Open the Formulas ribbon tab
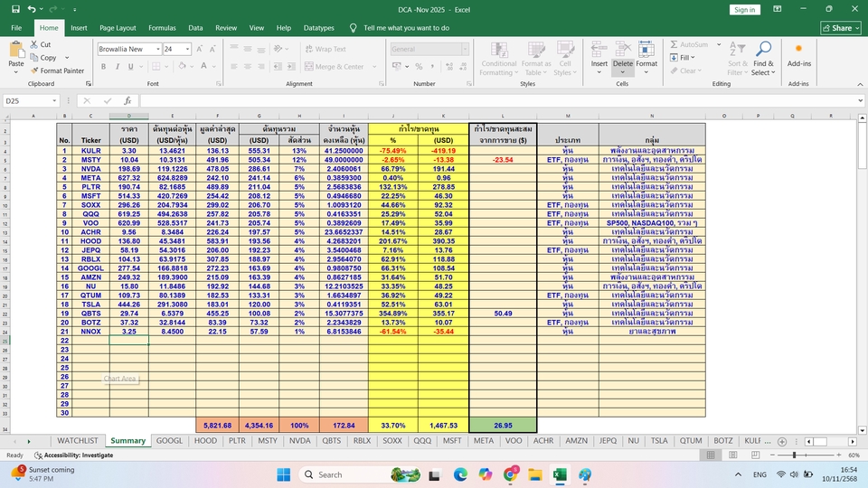Screen dimensions: 868x488 pos(162,28)
